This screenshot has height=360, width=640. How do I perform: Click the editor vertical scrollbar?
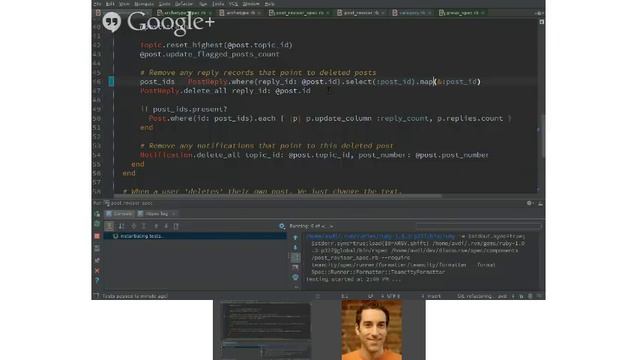click(543, 137)
